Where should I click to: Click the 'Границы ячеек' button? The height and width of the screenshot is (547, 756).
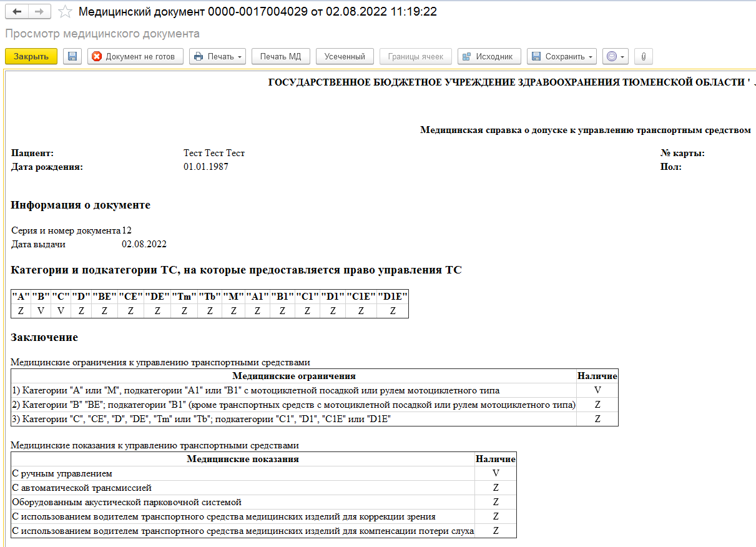(x=415, y=56)
